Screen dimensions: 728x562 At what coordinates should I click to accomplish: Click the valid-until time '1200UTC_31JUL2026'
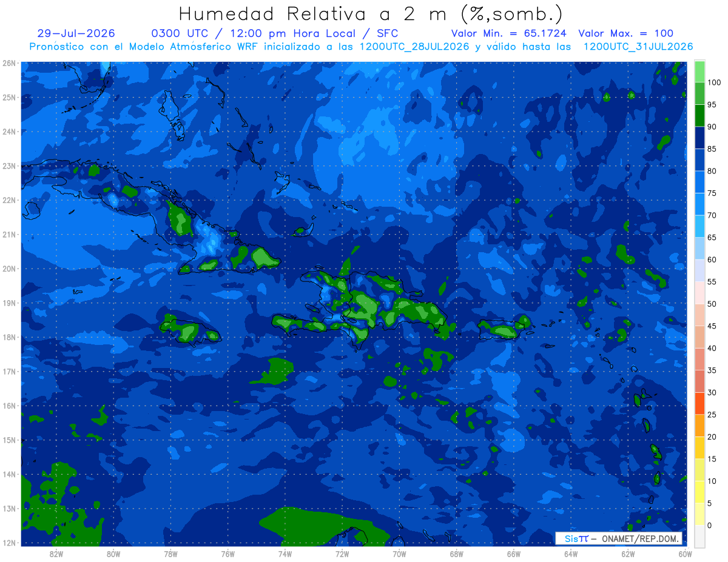click(638, 47)
